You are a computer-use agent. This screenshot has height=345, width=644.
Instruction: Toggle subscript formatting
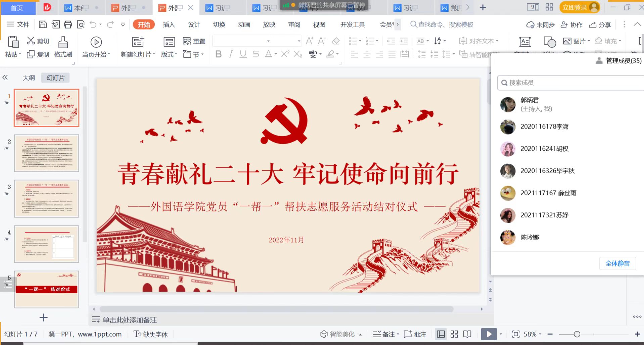coord(298,54)
